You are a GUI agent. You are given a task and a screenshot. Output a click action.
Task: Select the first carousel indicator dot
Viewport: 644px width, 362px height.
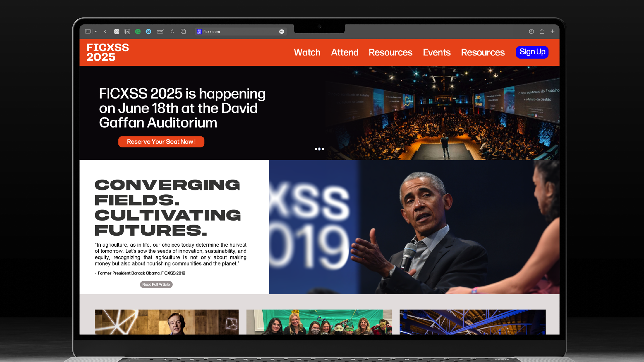coord(316,149)
